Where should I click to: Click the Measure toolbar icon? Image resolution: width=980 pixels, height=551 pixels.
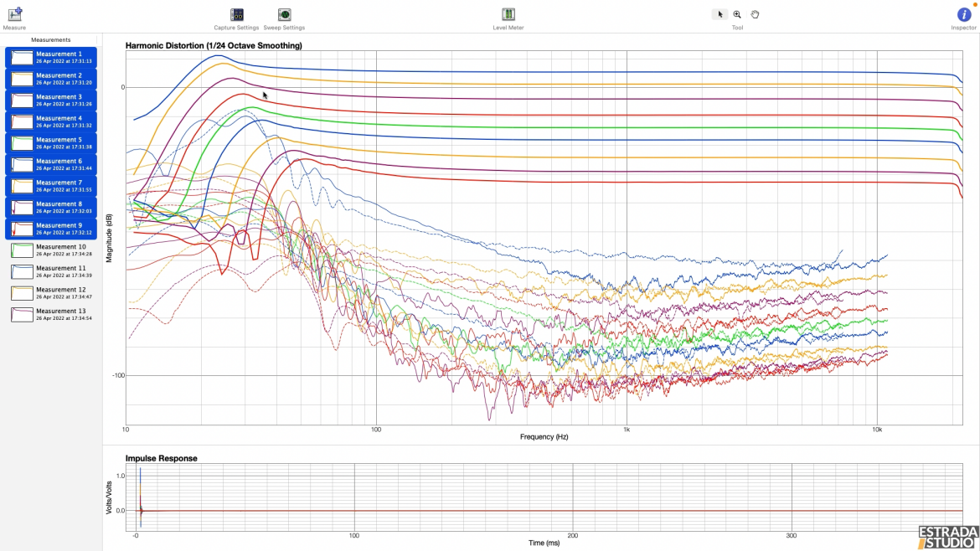coord(14,14)
